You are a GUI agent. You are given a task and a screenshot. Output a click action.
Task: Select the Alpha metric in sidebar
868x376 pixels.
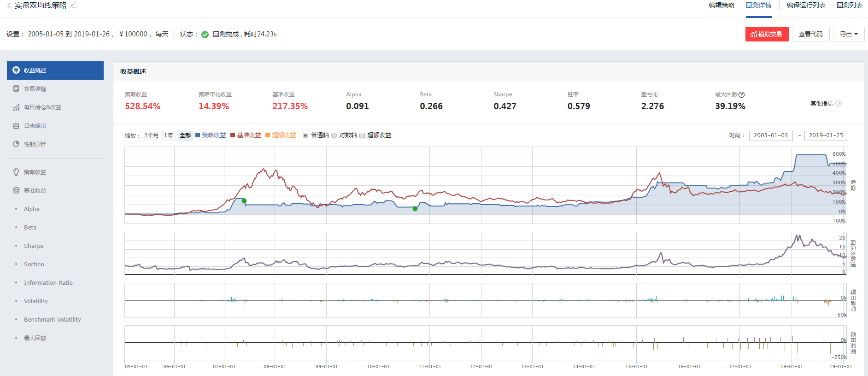click(32, 209)
